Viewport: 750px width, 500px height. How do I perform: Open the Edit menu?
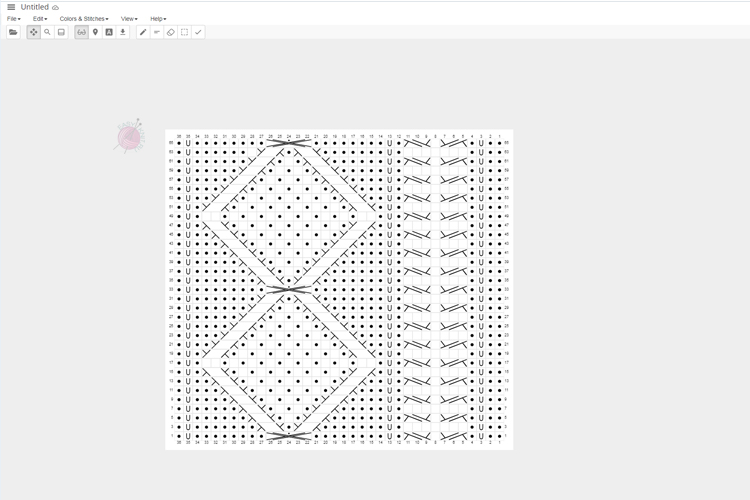(x=40, y=19)
